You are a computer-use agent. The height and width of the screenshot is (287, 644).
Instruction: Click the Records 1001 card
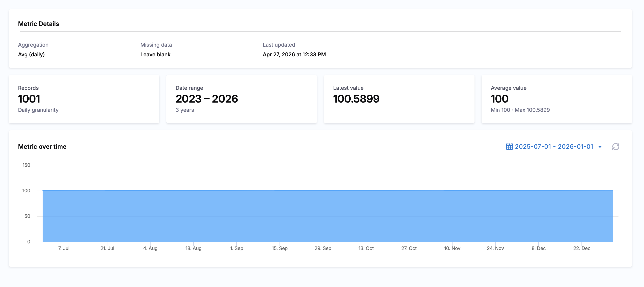click(84, 99)
